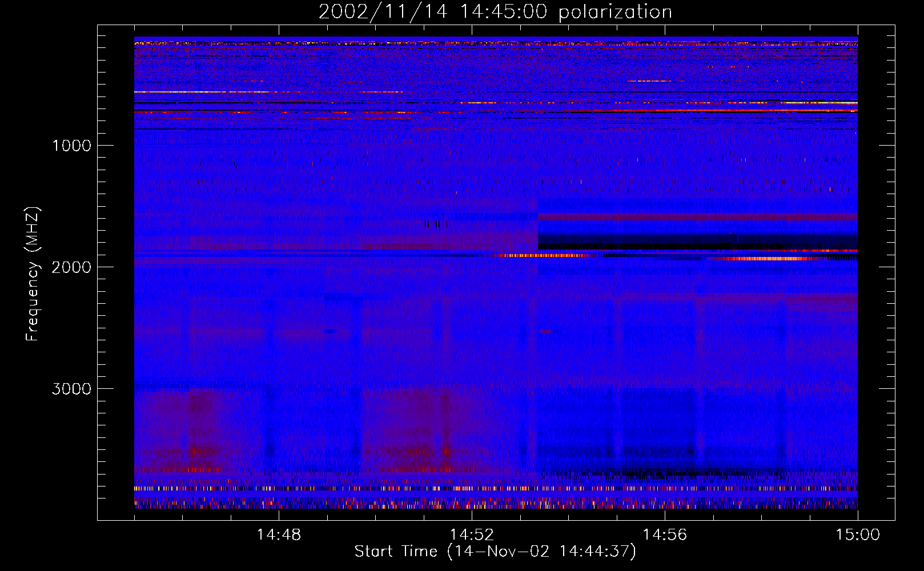Screen dimensions: 924x571
Task: Click the "1000" frequency tick label
Action: point(71,145)
